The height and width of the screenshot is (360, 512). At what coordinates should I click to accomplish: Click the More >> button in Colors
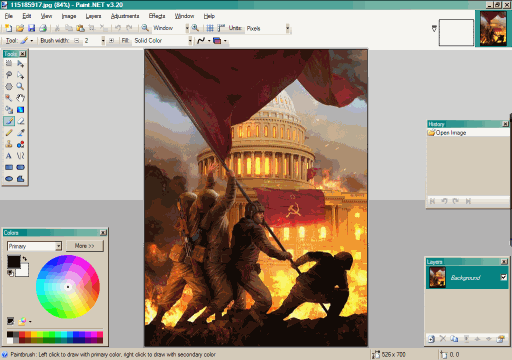(x=85, y=246)
